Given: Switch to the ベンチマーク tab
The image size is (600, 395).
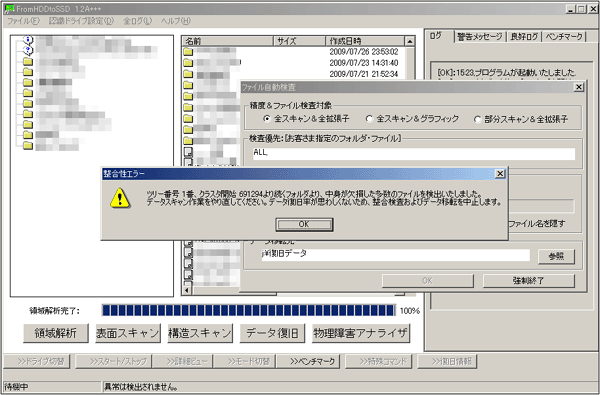Looking at the screenshot, I should point(564,37).
